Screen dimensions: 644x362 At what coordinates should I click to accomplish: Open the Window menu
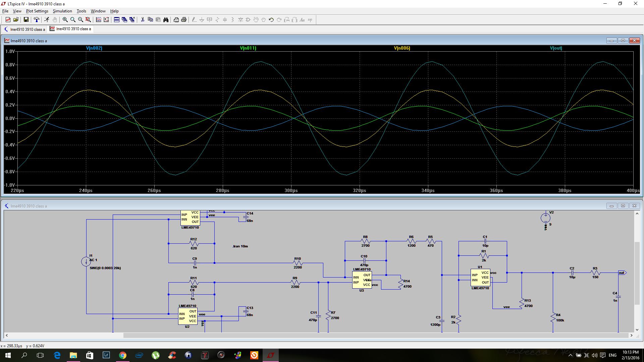point(98,11)
